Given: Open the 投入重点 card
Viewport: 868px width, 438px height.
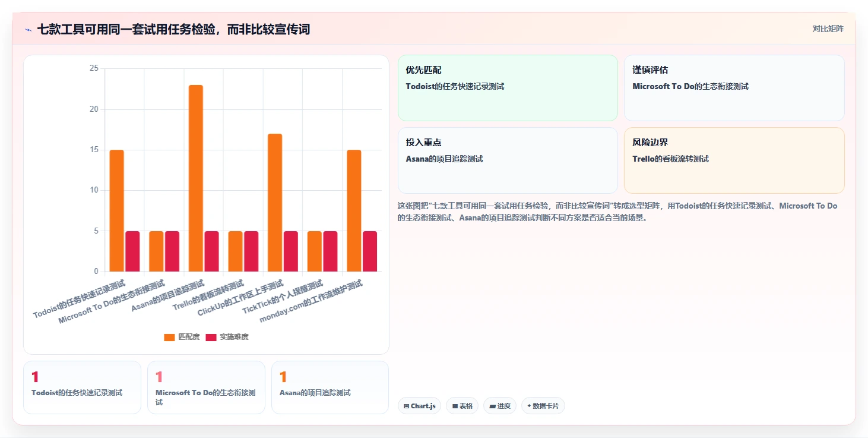Looking at the screenshot, I should pyautogui.click(x=508, y=160).
